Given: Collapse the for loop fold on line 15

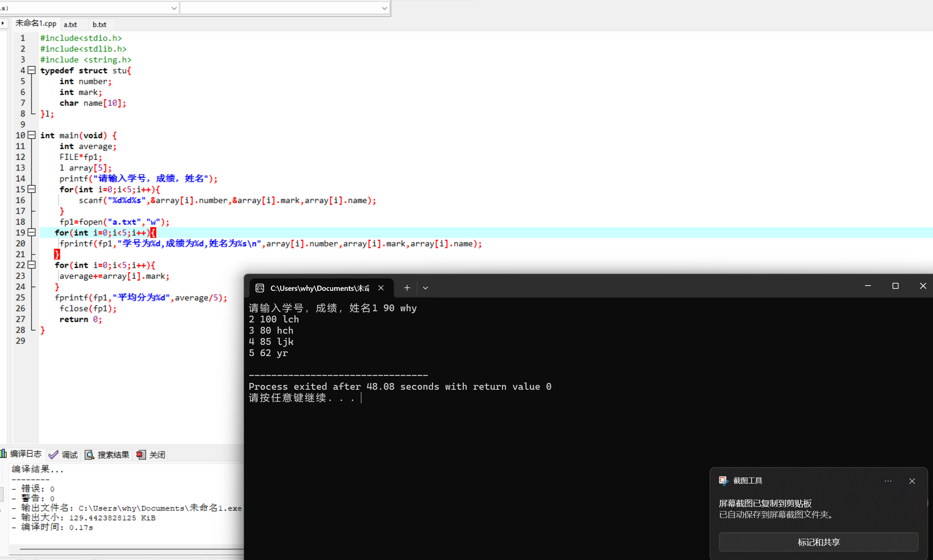Looking at the screenshot, I should [x=32, y=189].
